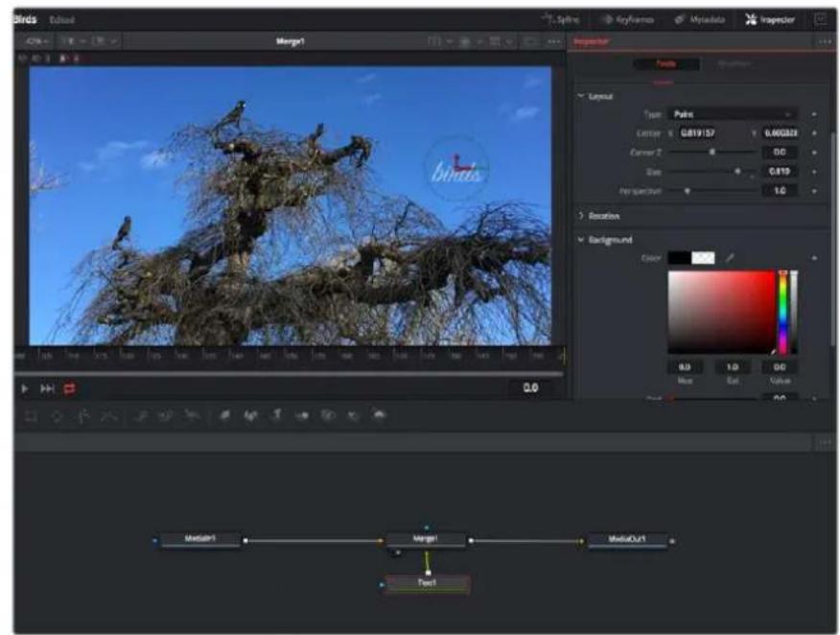This screenshot has width=840, height=635.
Task: Toggle loop playback button
Action: pos(69,388)
